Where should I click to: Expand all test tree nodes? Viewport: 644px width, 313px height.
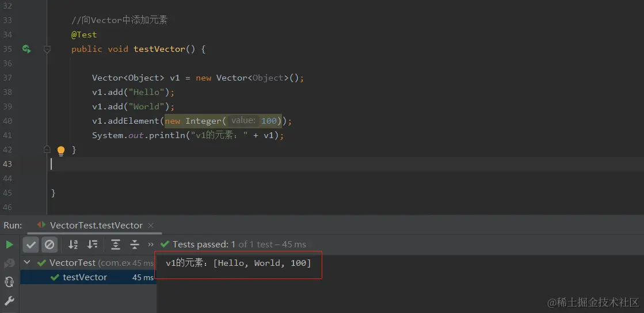(116, 245)
